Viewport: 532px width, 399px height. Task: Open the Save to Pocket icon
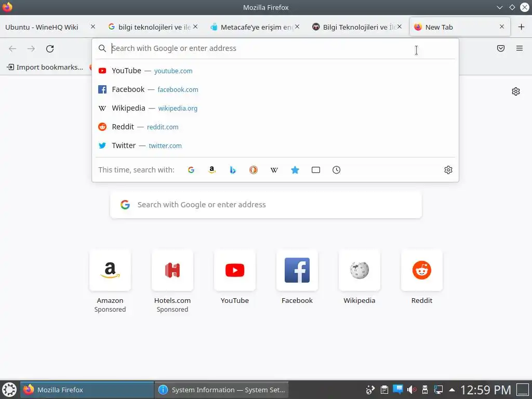(x=501, y=48)
